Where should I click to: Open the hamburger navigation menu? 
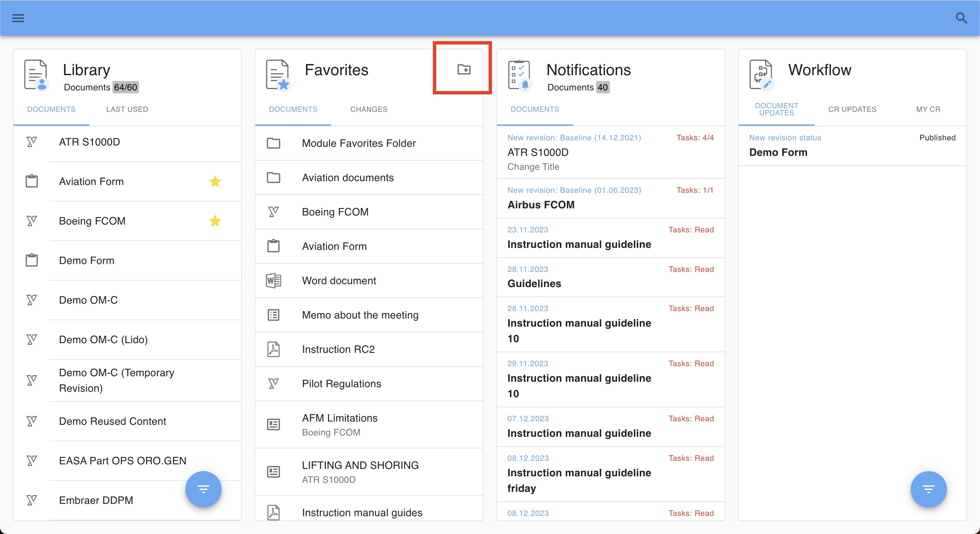point(18,18)
